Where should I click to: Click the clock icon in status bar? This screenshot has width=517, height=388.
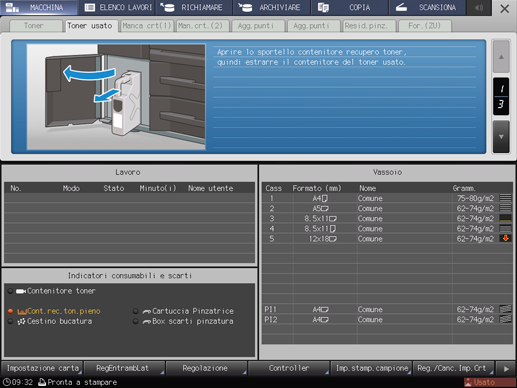[7, 382]
